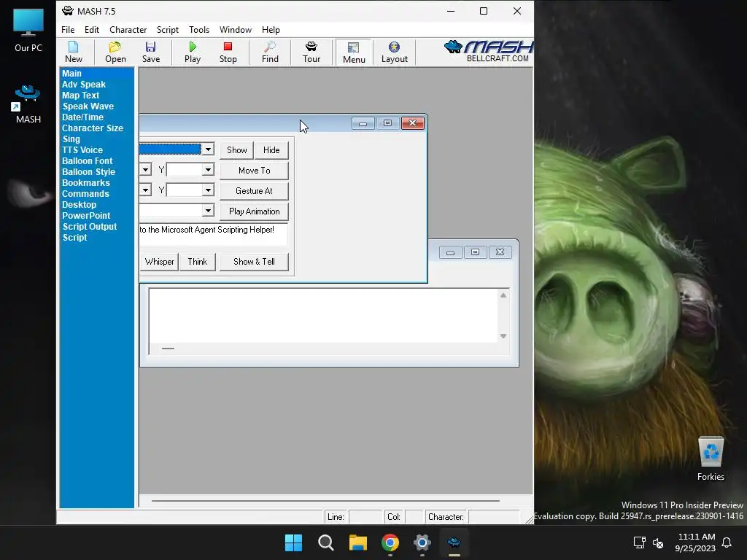The width and height of the screenshot is (747, 560).
Task: Open Date/Time panel
Action: [82, 117]
